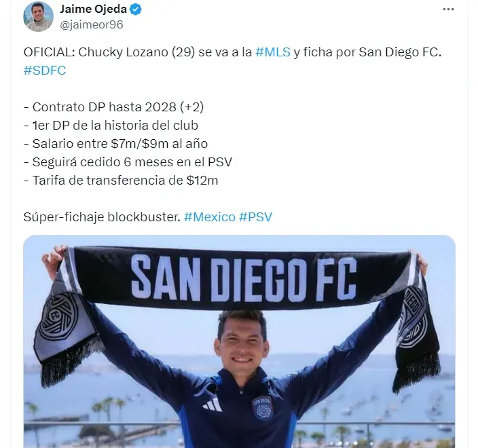The height and width of the screenshot is (448, 478).
Task: Open the #SDFC hashtag
Action: point(45,71)
